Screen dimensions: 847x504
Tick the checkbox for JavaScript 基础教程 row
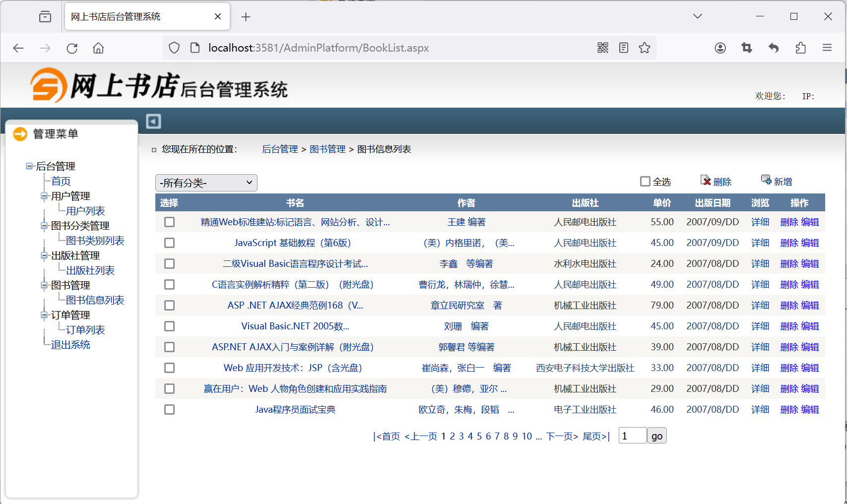click(x=170, y=243)
